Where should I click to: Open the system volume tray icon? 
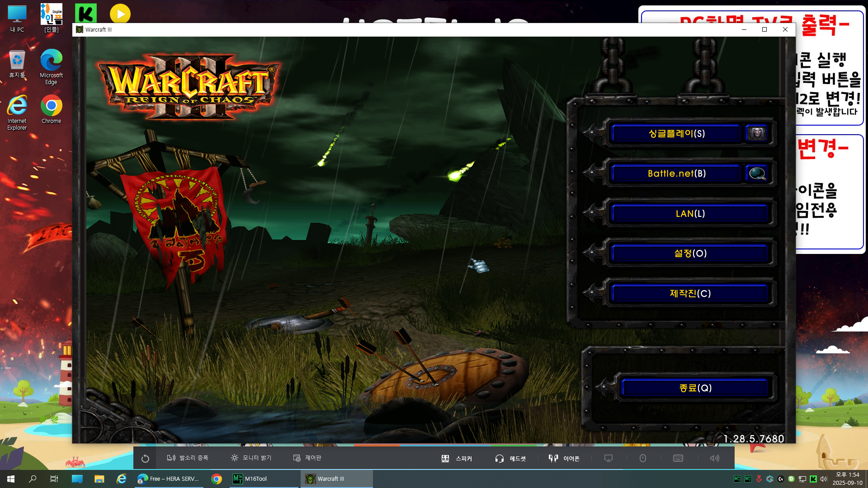(824, 479)
